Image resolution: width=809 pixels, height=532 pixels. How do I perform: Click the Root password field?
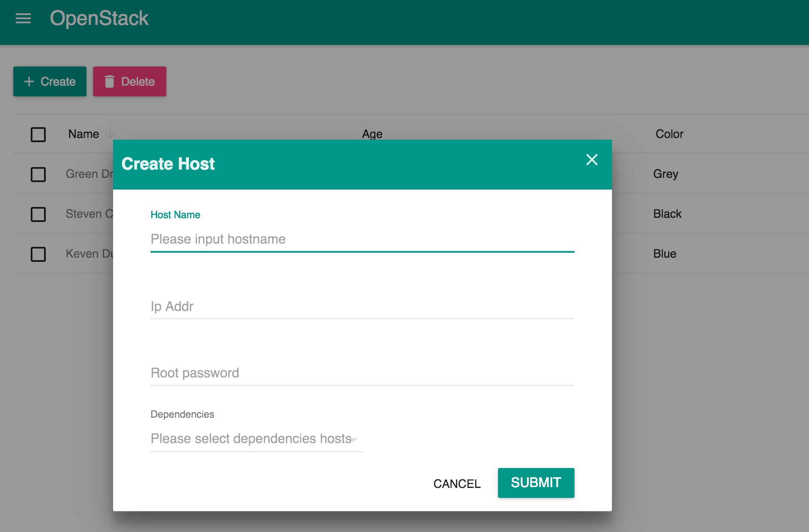pyautogui.click(x=362, y=373)
